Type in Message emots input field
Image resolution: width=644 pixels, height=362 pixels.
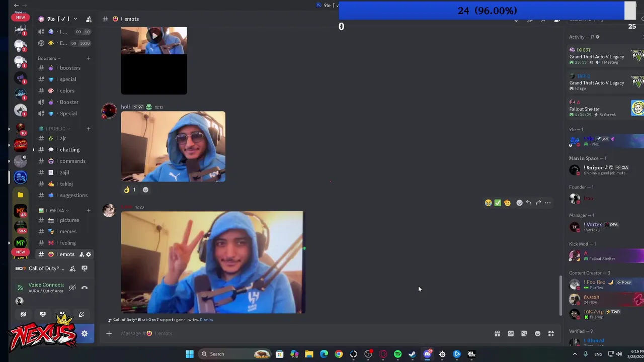[x=302, y=333]
